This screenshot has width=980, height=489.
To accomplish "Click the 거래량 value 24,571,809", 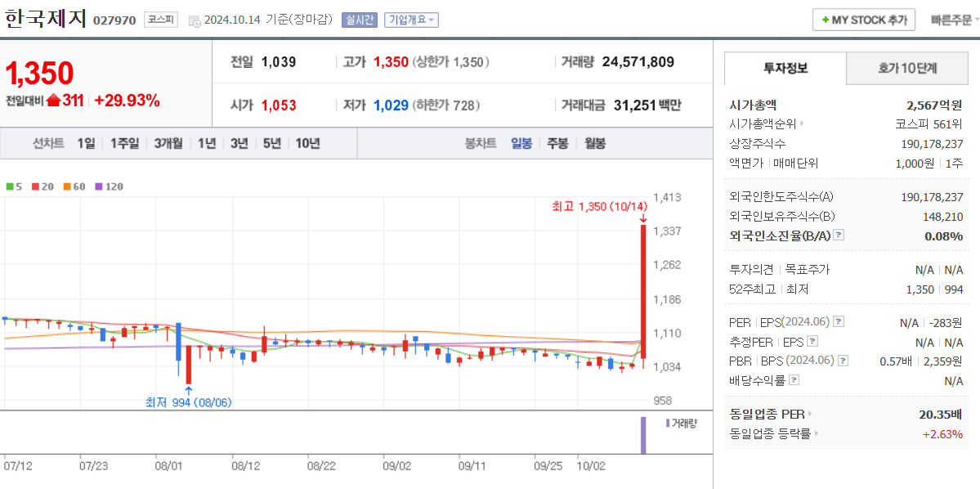I will (x=638, y=62).
